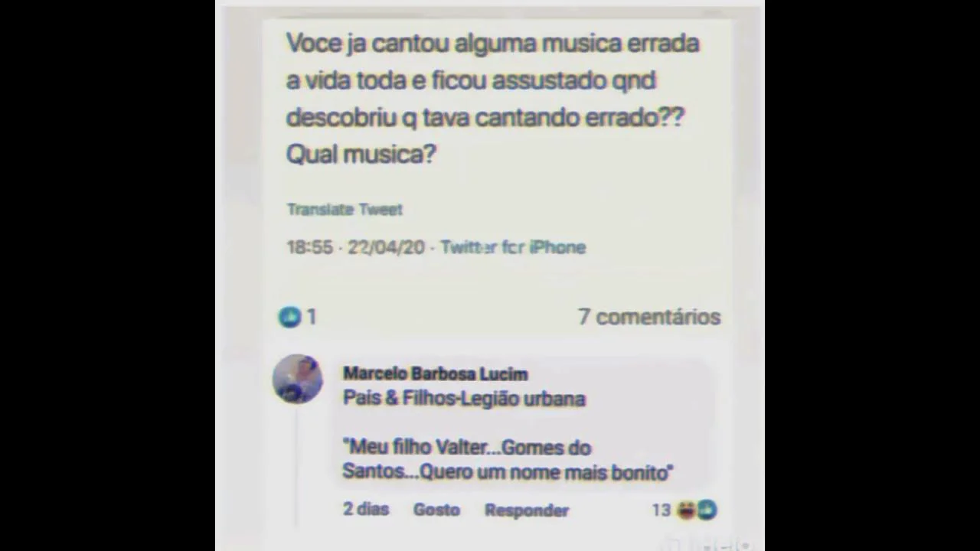
Task: Click the blue like icon beside count 1
Action: click(x=289, y=317)
